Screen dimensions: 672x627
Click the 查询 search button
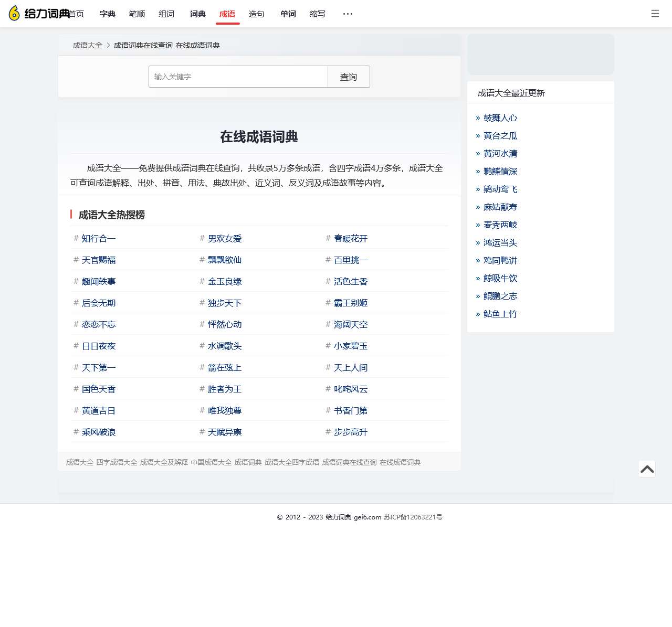(349, 77)
